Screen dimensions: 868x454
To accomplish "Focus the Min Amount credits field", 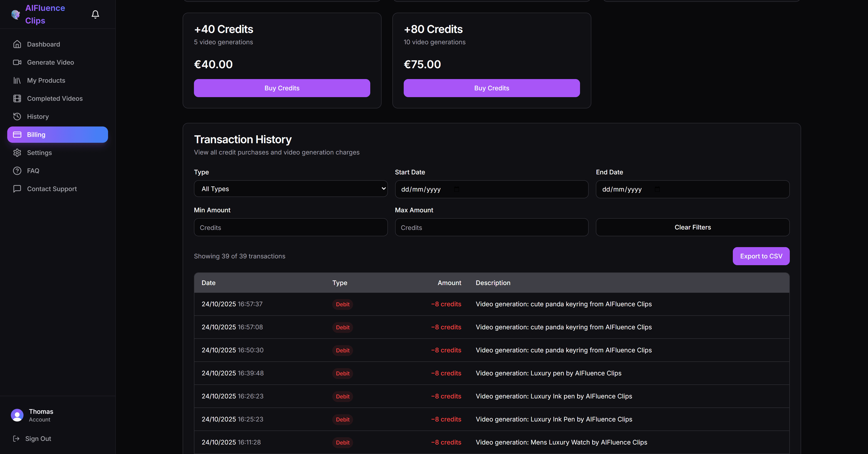I will [x=290, y=227].
